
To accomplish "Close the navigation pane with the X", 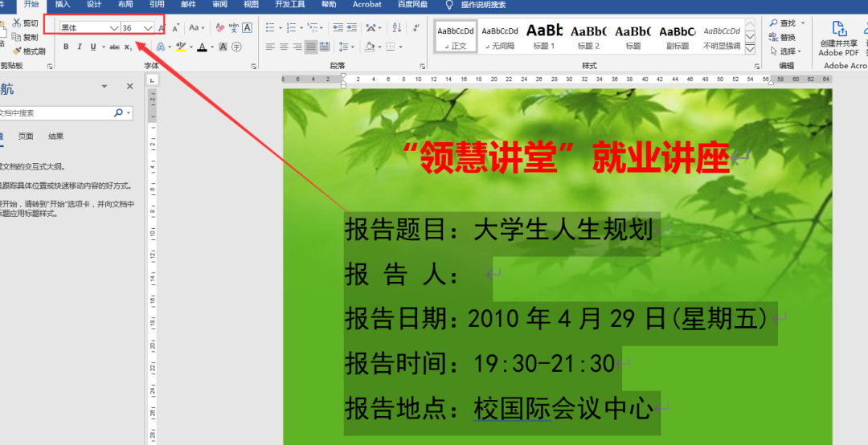I will tap(130, 86).
